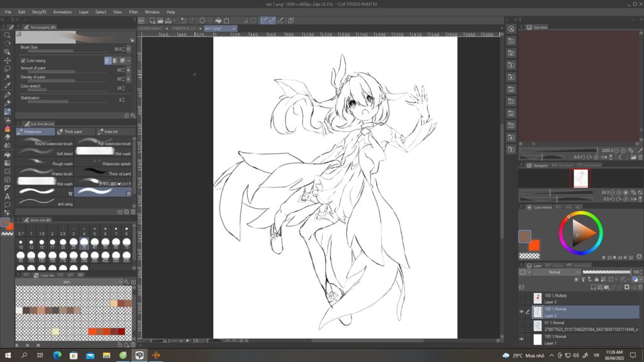Click new layer folder icon in Layer panel

tap(607, 287)
